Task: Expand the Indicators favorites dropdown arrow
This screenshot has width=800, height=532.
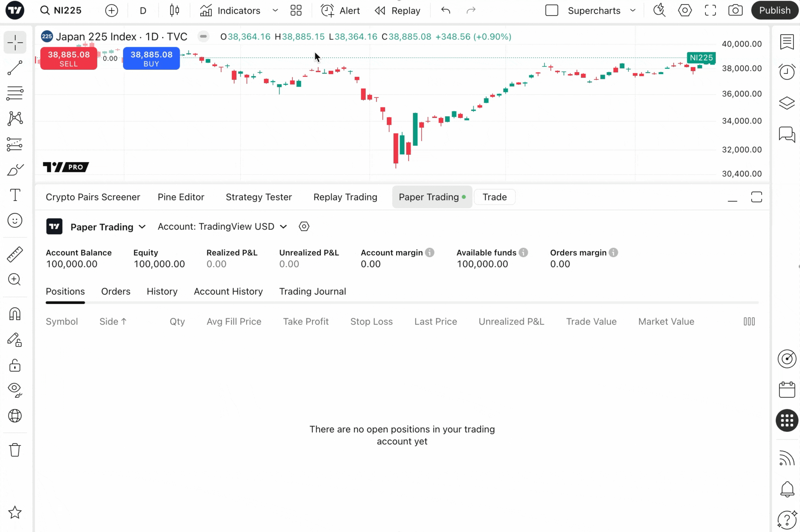Action: (x=275, y=10)
